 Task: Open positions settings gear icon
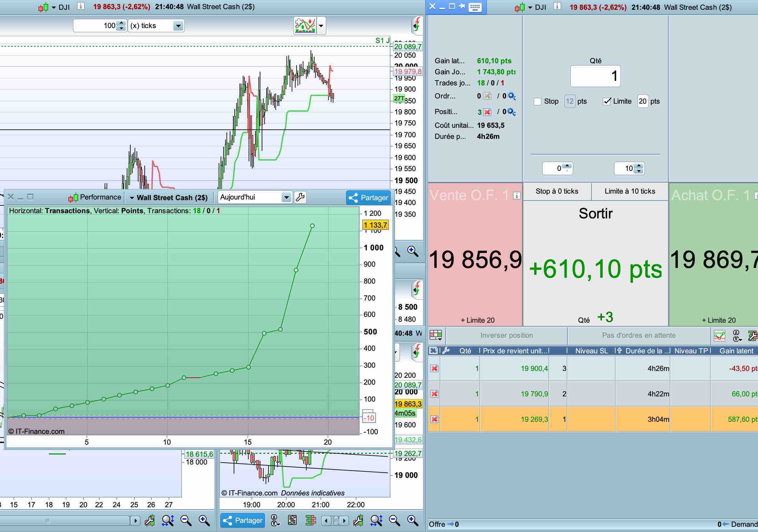pos(511,111)
